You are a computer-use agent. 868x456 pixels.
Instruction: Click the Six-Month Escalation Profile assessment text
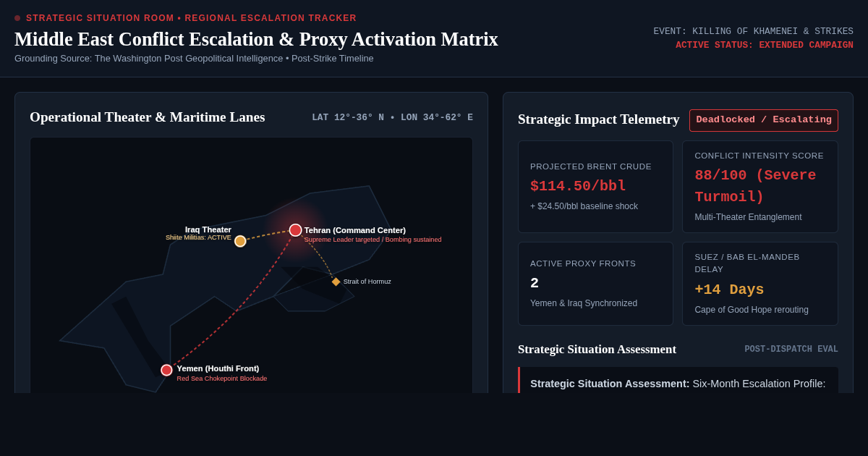coord(678,384)
